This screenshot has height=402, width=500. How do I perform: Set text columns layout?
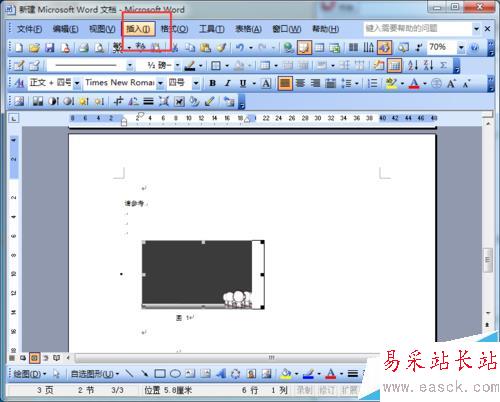click(353, 48)
